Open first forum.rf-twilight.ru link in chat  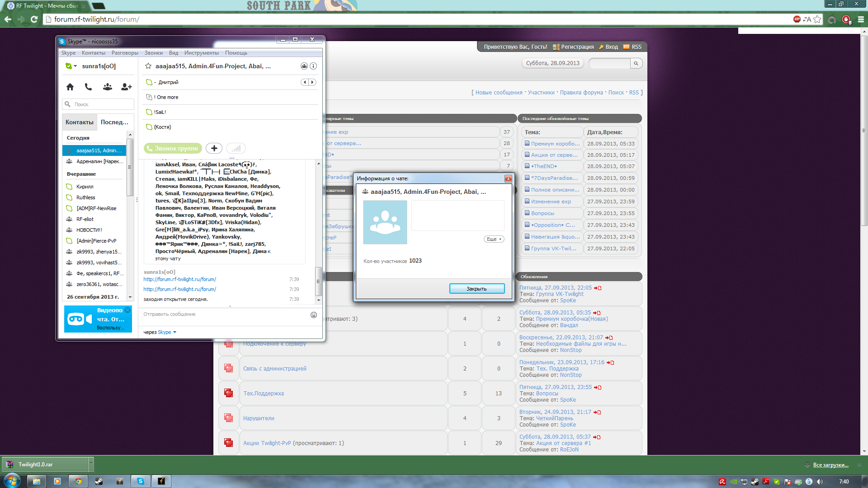pyautogui.click(x=179, y=279)
